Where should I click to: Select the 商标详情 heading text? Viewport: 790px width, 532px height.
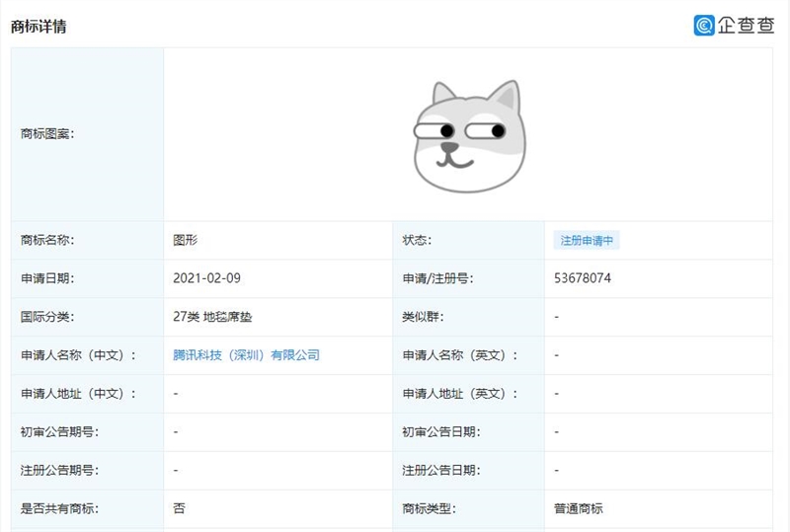click(39, 27)
